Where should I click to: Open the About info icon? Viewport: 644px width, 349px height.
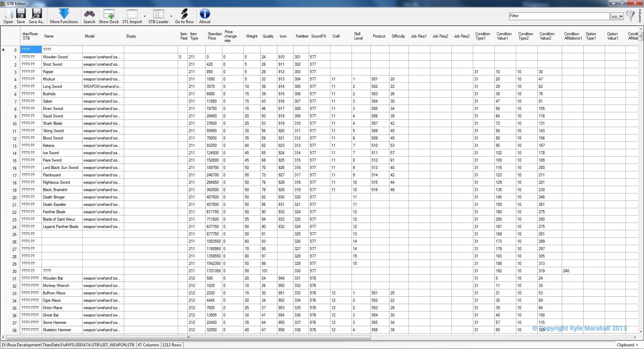click(x=205, y=14)
